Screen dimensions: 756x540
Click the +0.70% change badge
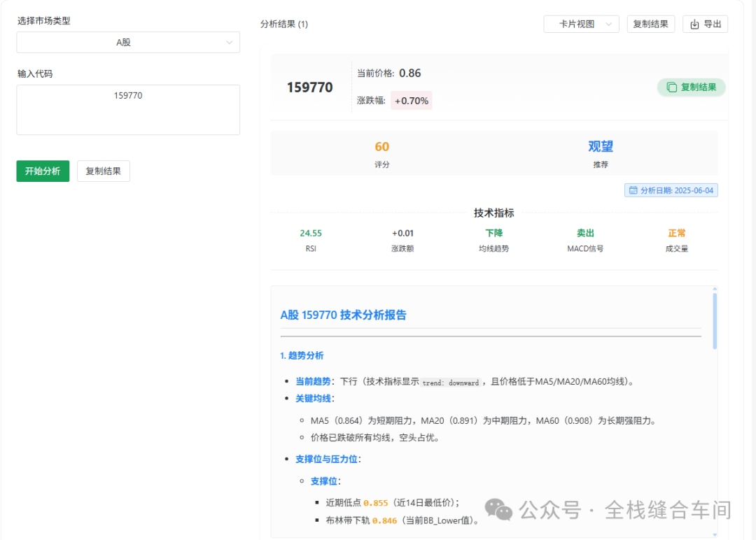coord(411,101)
